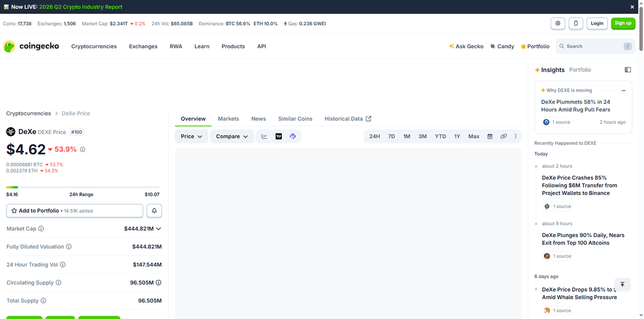
Task: Open the Portfolio star link in header
Action: [535, 47]
